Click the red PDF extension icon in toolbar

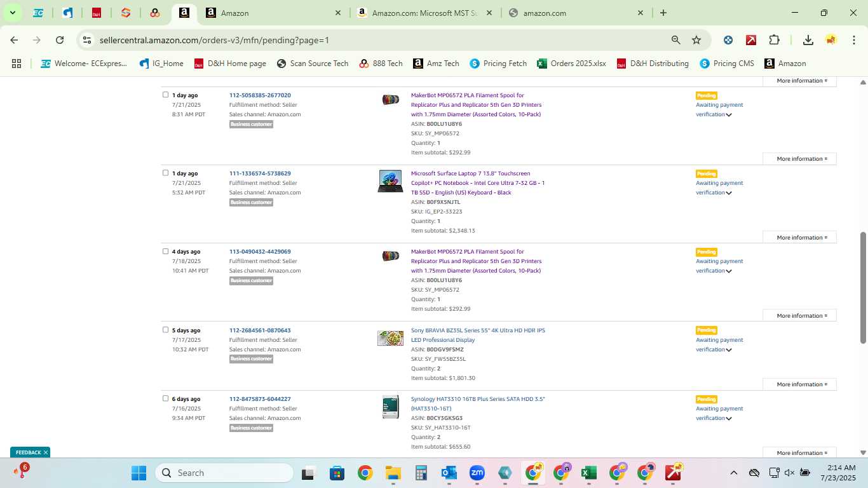coord(751,40)
